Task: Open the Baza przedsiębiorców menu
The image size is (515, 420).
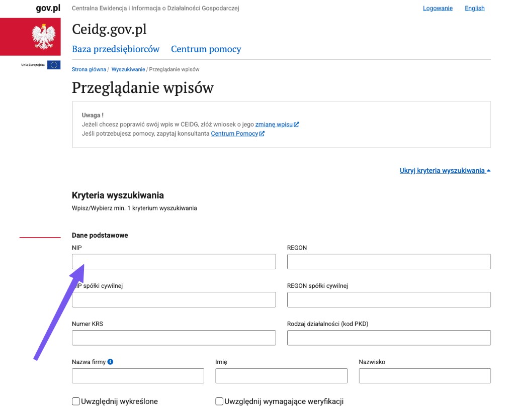Action: click(116, 49)
